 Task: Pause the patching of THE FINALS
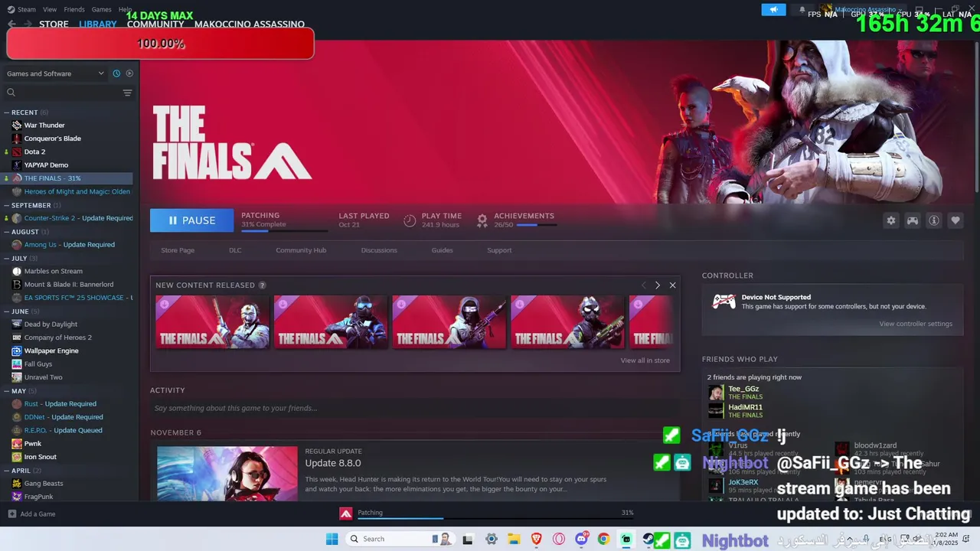click(191, 220)
